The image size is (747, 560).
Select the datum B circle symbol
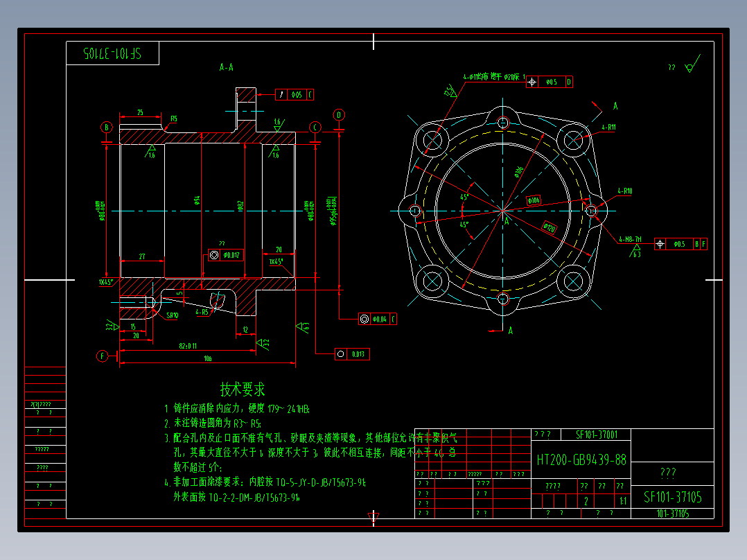107,128
